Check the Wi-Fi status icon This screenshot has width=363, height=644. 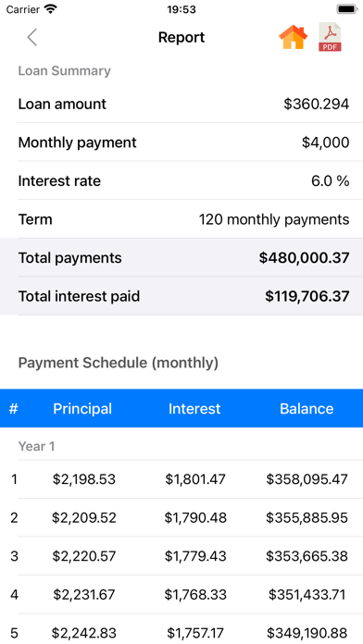pos(51,9)
